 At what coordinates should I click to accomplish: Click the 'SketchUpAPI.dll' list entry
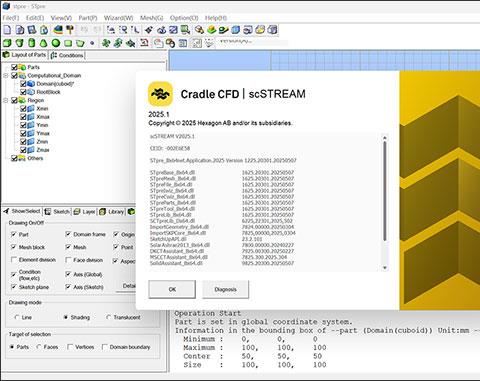[168, 239]
